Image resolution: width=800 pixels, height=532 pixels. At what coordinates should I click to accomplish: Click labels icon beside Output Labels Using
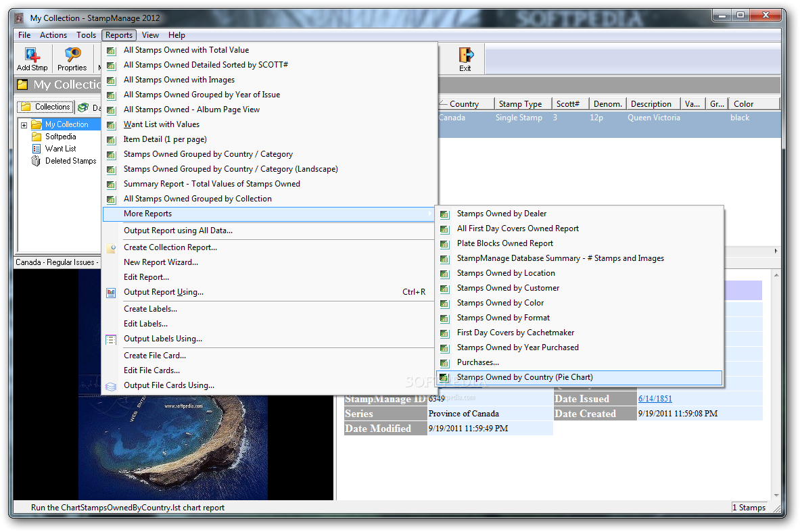(111, 340)
